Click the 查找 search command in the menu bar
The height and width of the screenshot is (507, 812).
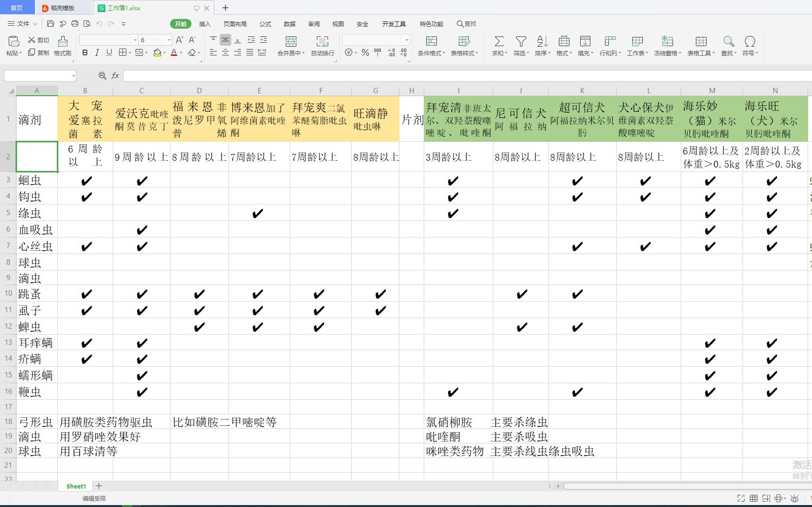point(466,24)
